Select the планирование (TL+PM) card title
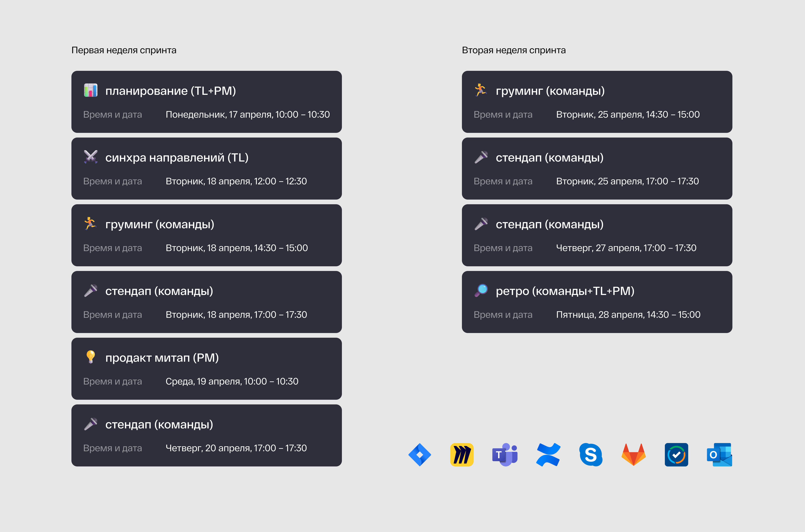This screenshot has width=805, height=532. click(x=170, y=91)
